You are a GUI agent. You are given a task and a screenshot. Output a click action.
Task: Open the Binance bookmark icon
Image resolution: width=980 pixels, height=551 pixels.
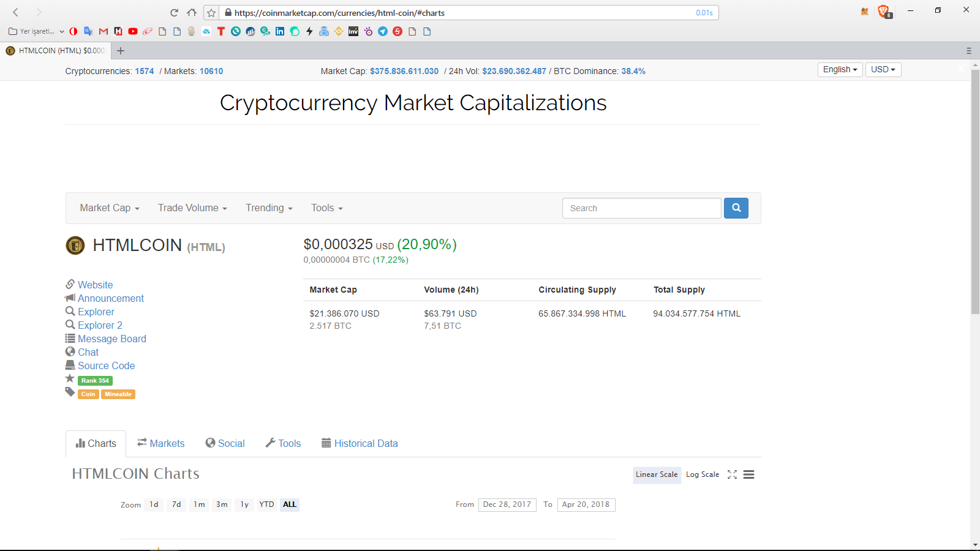pyautogui.click(x=339, y=31)
